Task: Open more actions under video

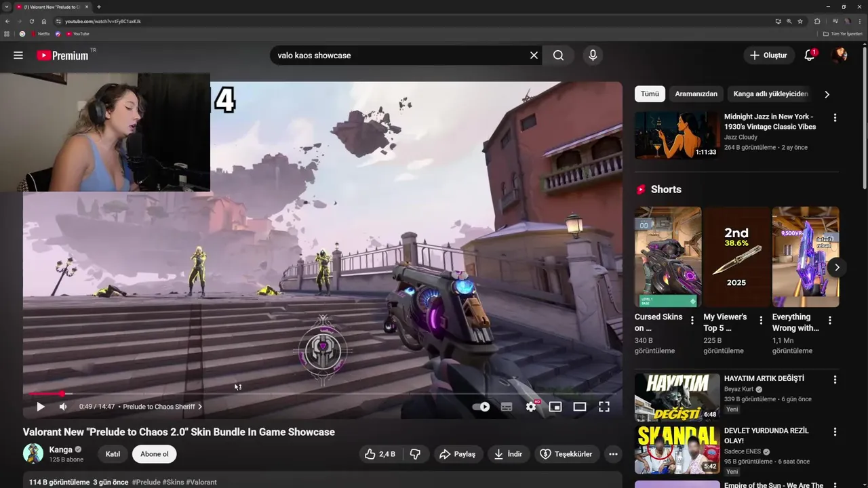Action: click(613, 454)
